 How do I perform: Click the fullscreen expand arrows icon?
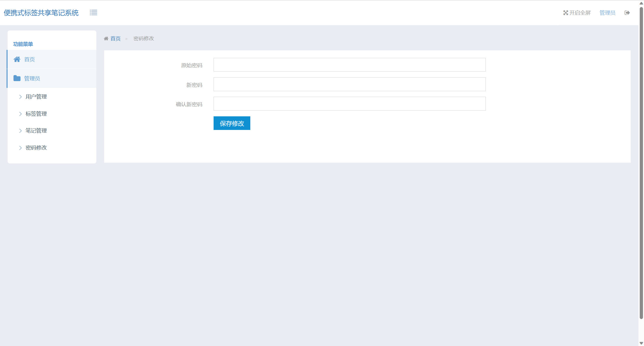pyautogui.click(x=566, y=13)
